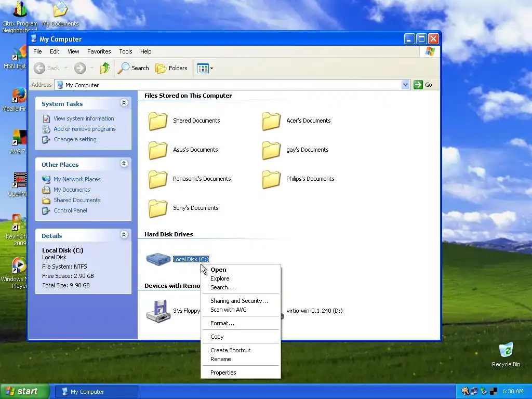Screen dimensions: 532x399
Task: Click the Forward arrow button
Action: pyautogui.click(x=80, y=68)
